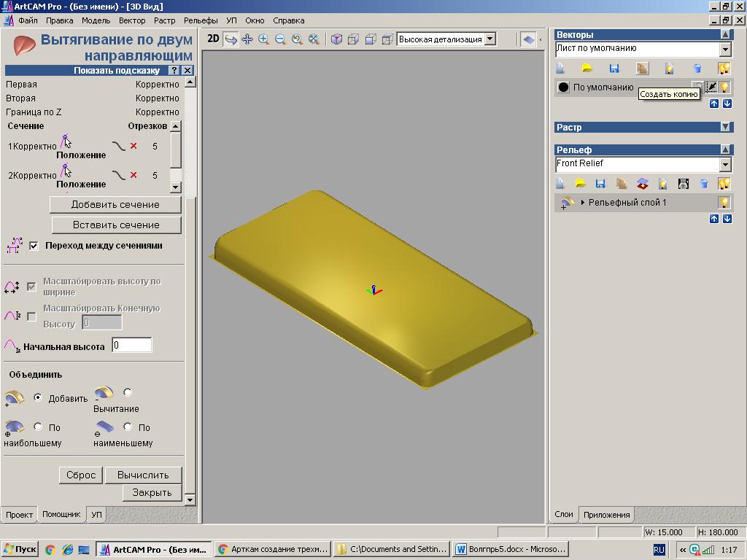
Task: Delete vector layer using the trash bin icon
Action: (x=697, y=69)
